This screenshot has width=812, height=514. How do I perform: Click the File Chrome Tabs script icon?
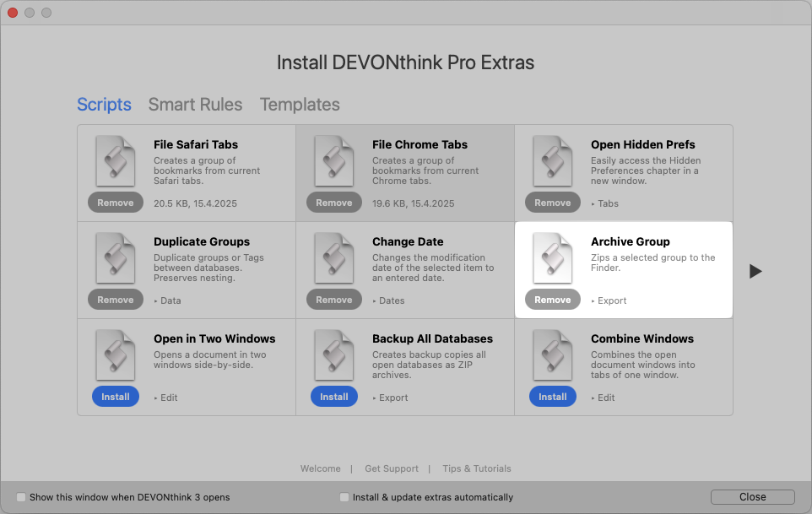click(333, 161)
